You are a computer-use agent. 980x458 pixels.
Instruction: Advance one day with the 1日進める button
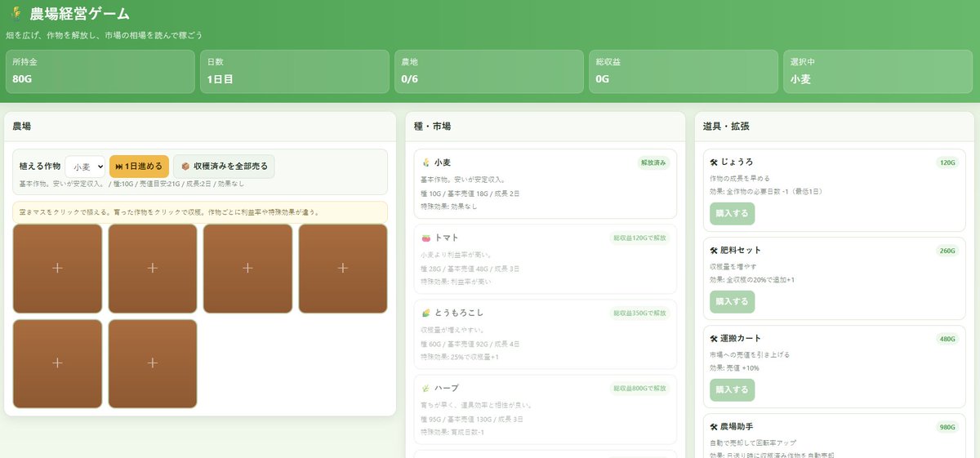(139, 166)
